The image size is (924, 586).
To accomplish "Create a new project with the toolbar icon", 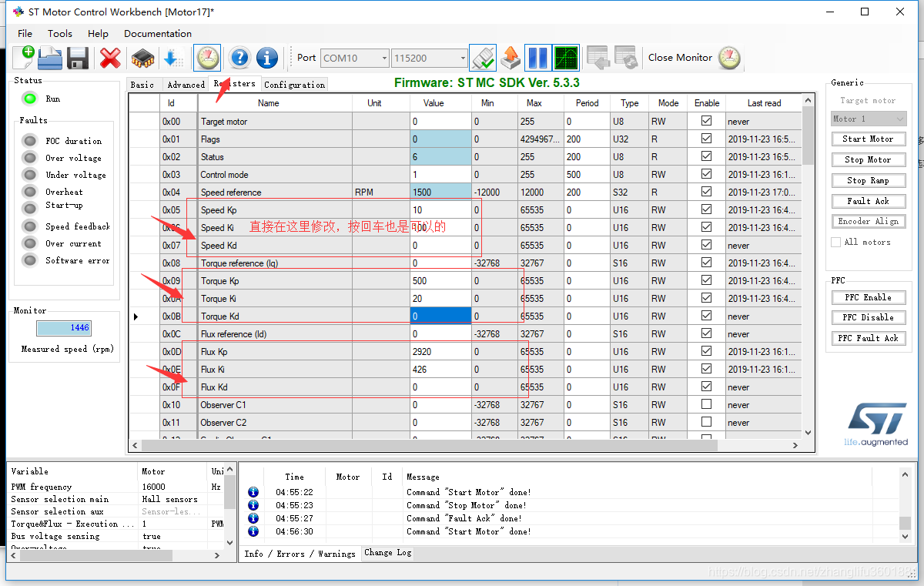I will tap(24, 58).
